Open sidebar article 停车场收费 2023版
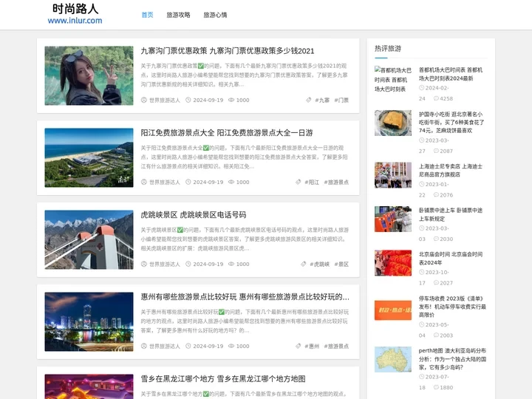This screenshot has width=532, height=399. point(452,307)
